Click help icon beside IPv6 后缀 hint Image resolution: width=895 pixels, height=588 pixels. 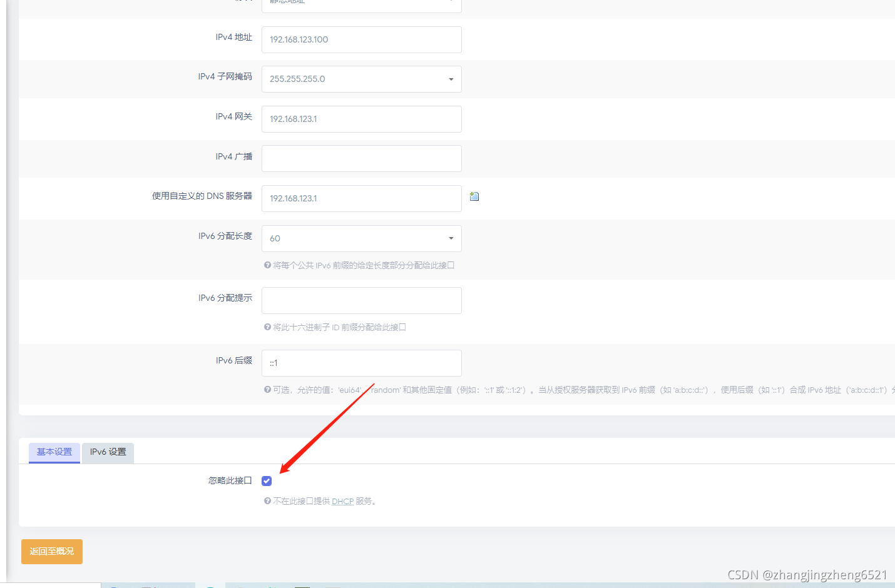click(x=267, y=390)
